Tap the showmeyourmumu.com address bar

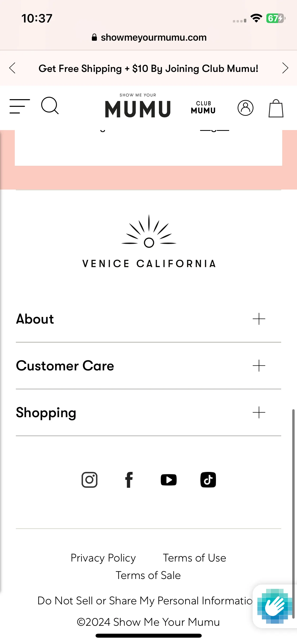149,37
